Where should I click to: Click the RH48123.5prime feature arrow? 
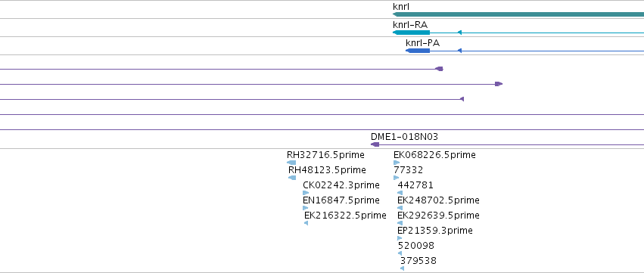pos(292,178)
